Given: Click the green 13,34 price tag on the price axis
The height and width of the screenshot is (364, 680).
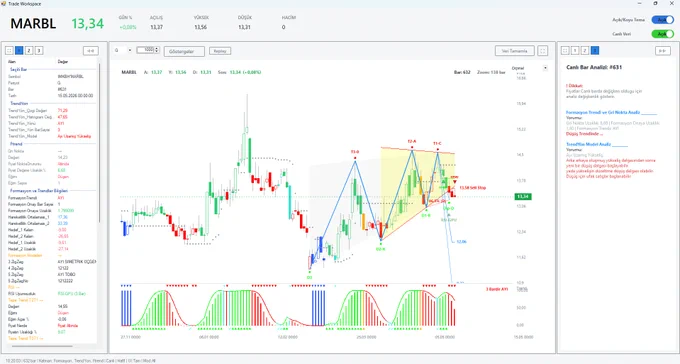Looking at the screenshot, I should (x=523, y=197).
